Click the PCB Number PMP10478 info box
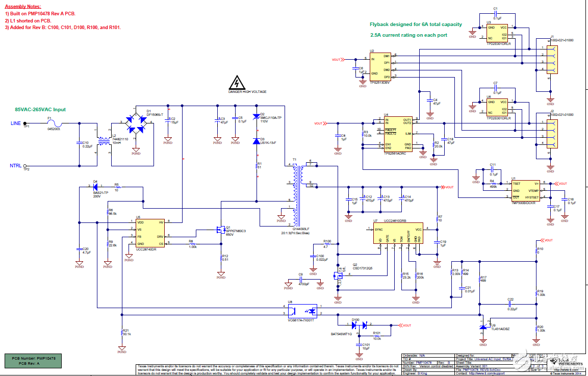This screenshot has width=588, height=376. [34, 361]
